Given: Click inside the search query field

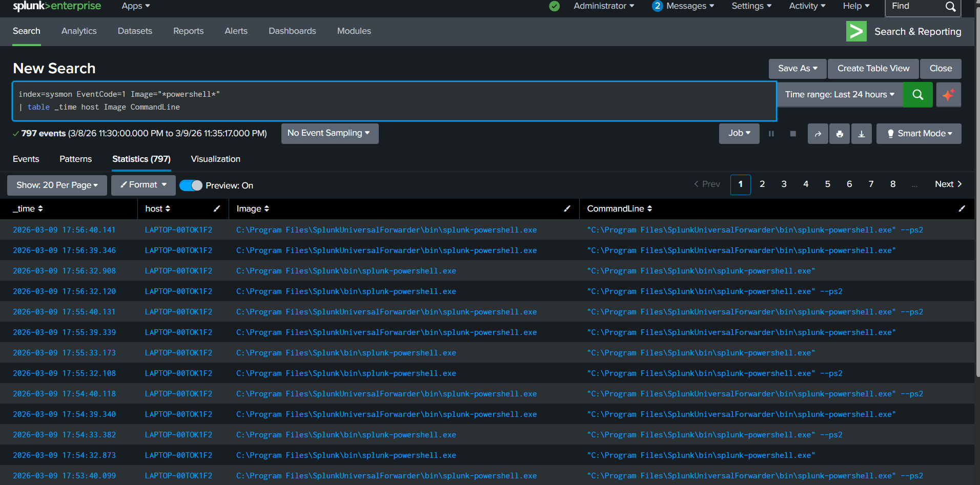Looking at the screenshot, I should click(359, 100).
